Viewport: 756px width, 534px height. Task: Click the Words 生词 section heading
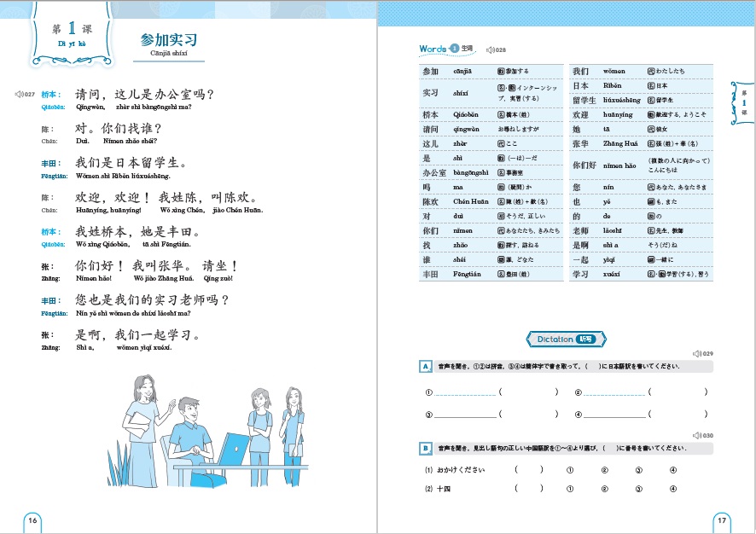coord(447,49)
